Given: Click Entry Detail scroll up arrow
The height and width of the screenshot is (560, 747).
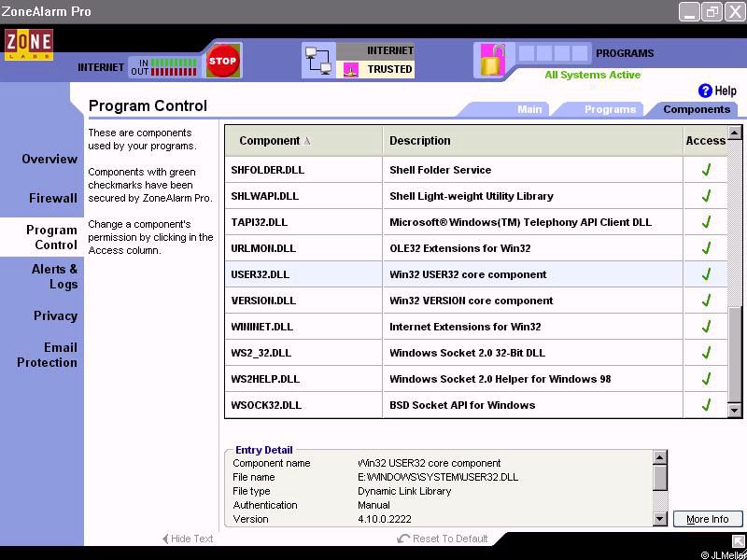Looking at the screenshot, I should coord(660,458).
